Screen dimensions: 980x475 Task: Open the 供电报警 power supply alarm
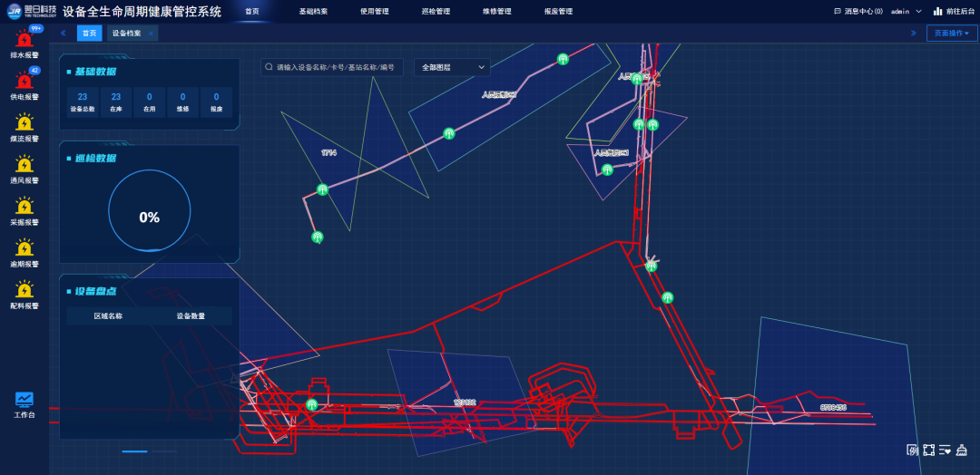click(24, 82)
